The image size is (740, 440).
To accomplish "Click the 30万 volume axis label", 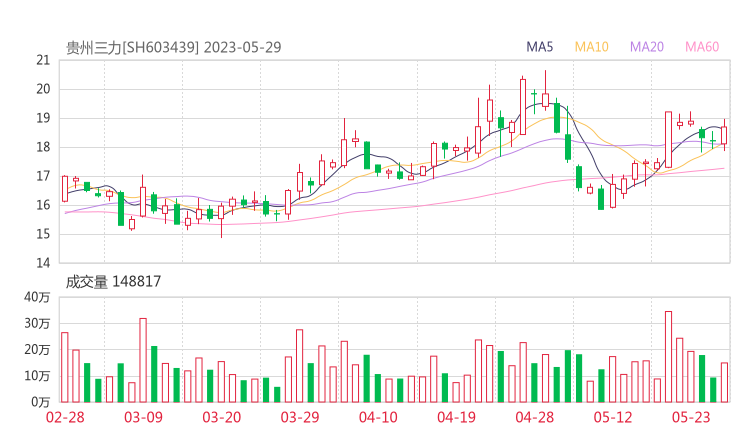I will pos(37,323).
